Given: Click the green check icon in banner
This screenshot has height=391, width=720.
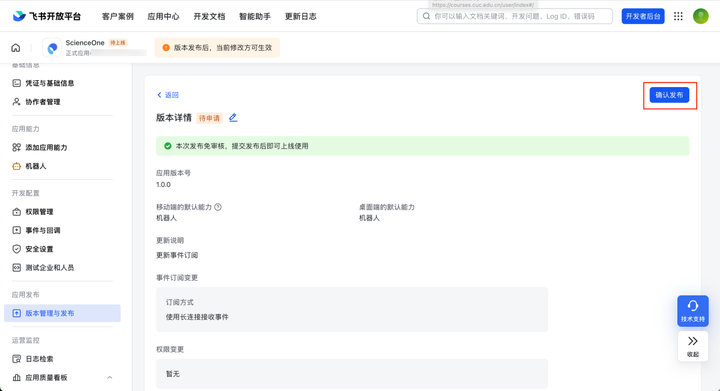Looking at the screenshot, I should click(x=168, y=146).
